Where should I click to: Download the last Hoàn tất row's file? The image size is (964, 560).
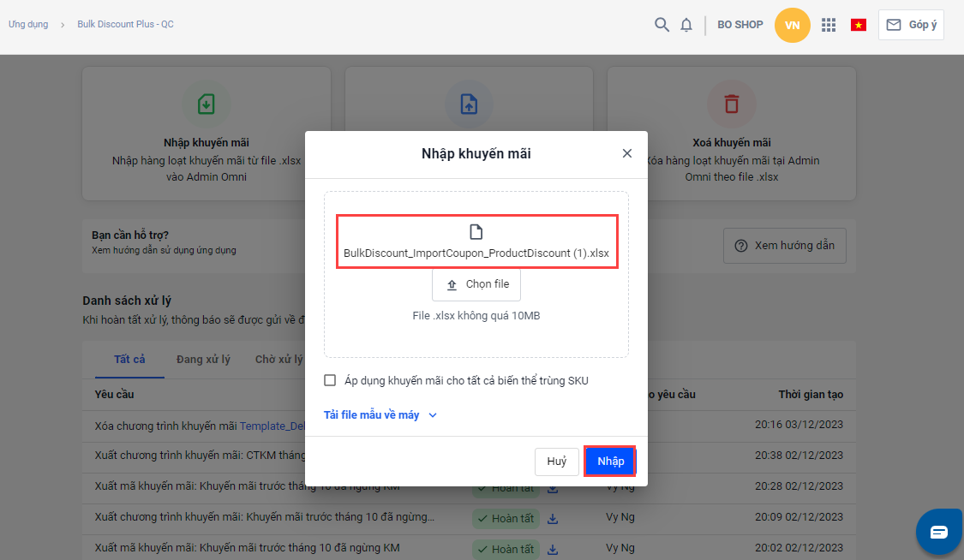(x=553, y=548)
